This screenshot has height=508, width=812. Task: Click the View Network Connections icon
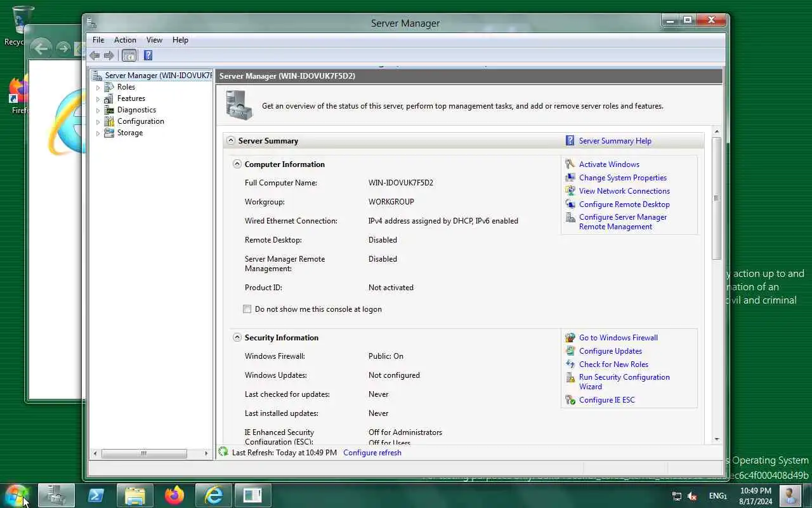click(570, 191)
